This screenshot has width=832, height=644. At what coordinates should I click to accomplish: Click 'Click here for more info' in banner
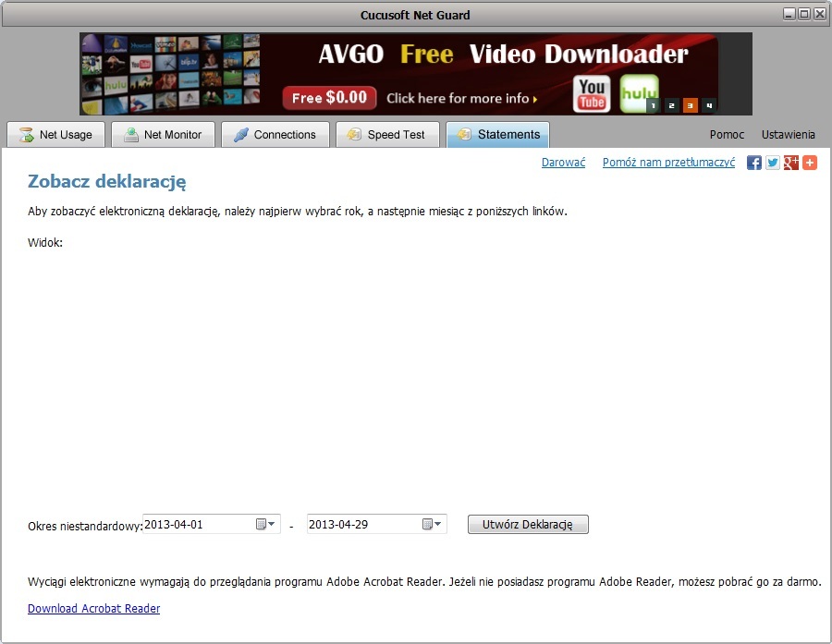[461, 98]
